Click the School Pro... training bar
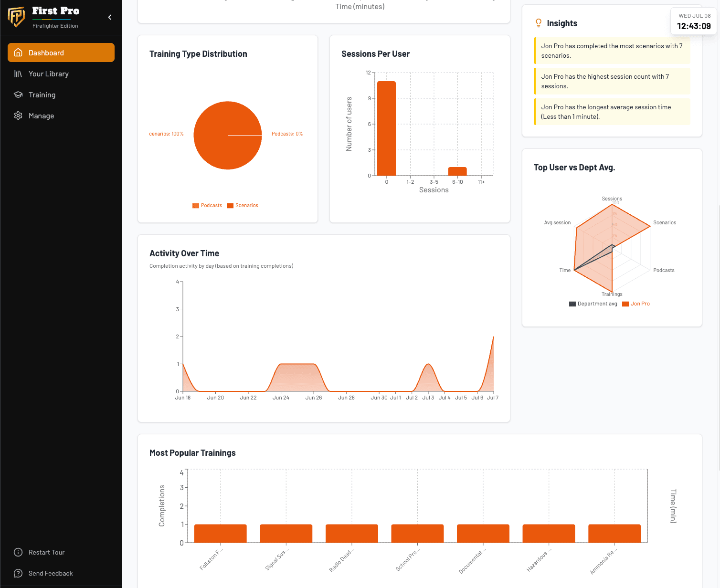The width and height of the screenshot is (720, 588). [x=417, y=534]
